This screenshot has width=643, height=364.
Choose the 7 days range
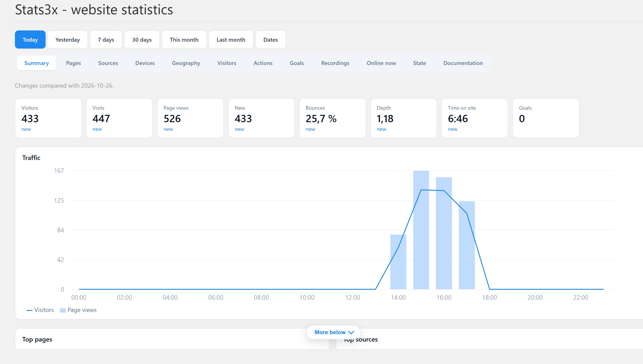[106, 40]
